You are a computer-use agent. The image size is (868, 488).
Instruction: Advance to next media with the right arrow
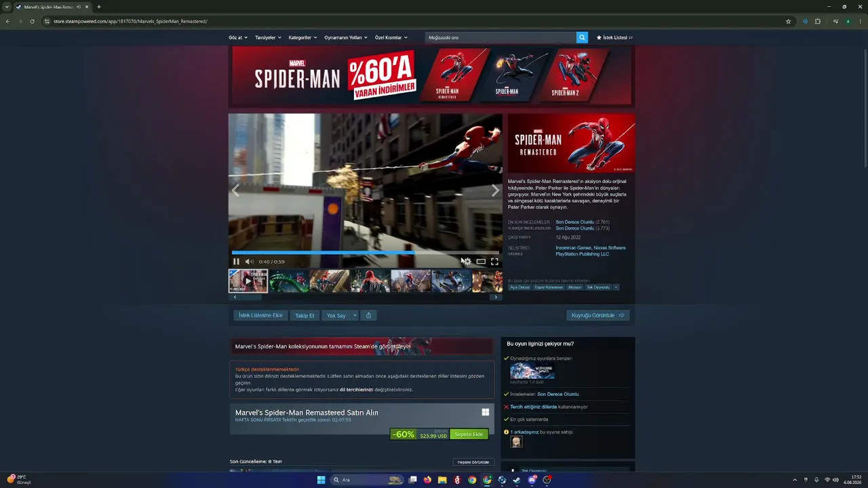click(x=495, y=190)
